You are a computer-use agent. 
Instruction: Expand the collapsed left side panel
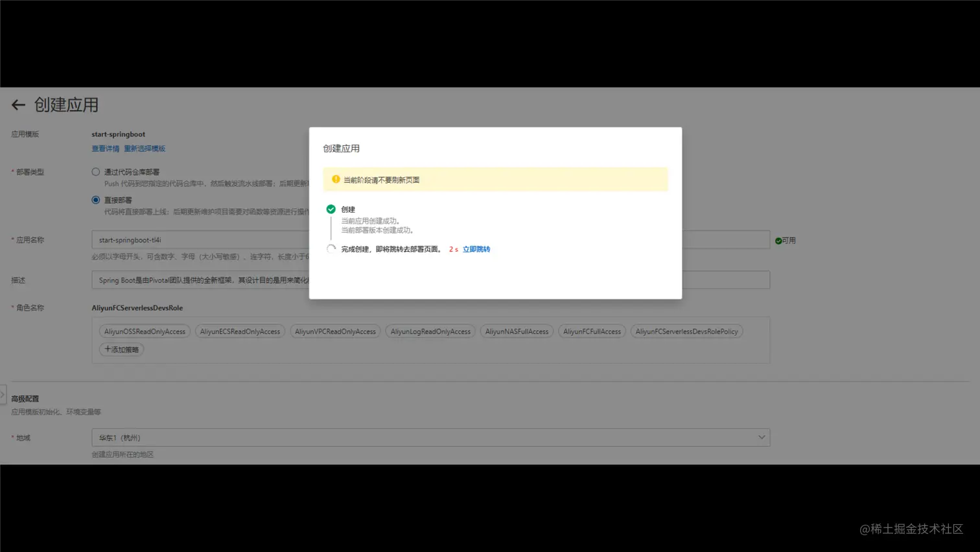click(x=3, y=394)
